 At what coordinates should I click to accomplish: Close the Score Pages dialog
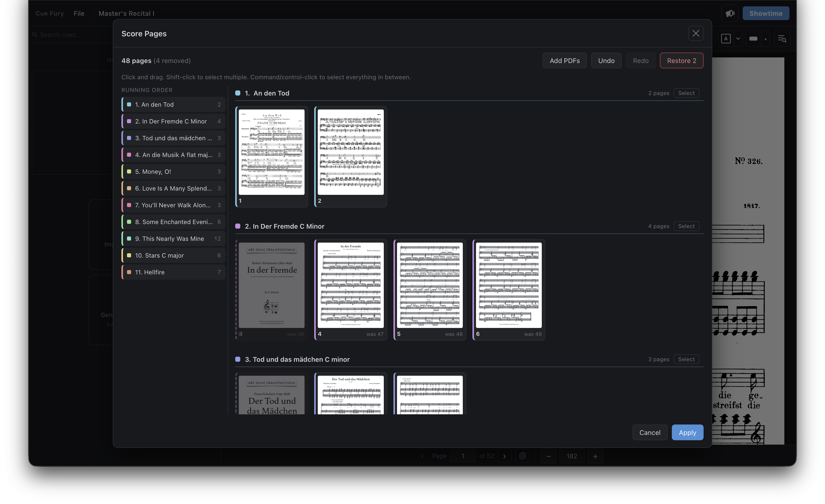pos(695,34)
